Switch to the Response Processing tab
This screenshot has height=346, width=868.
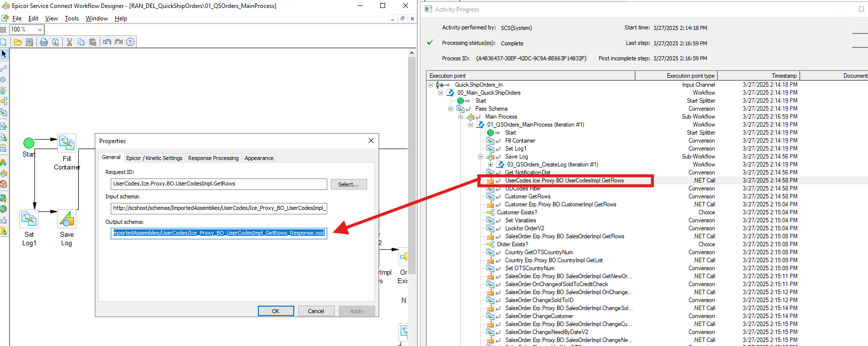coord(214,158)
